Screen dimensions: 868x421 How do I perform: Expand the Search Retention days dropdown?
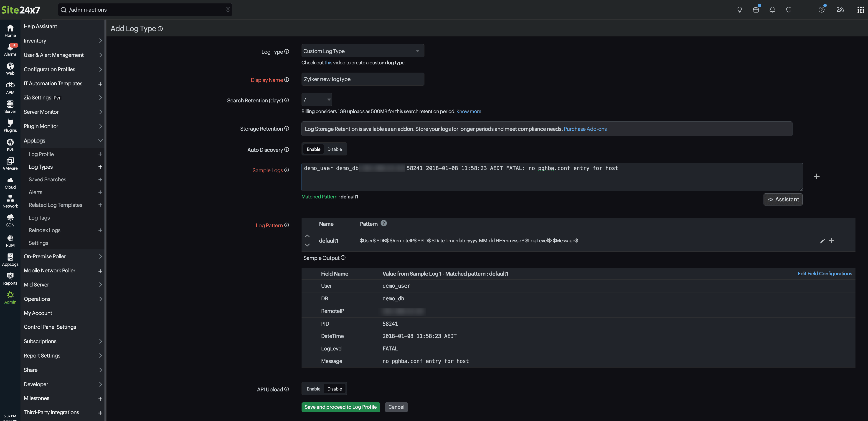tap(316, 99)
